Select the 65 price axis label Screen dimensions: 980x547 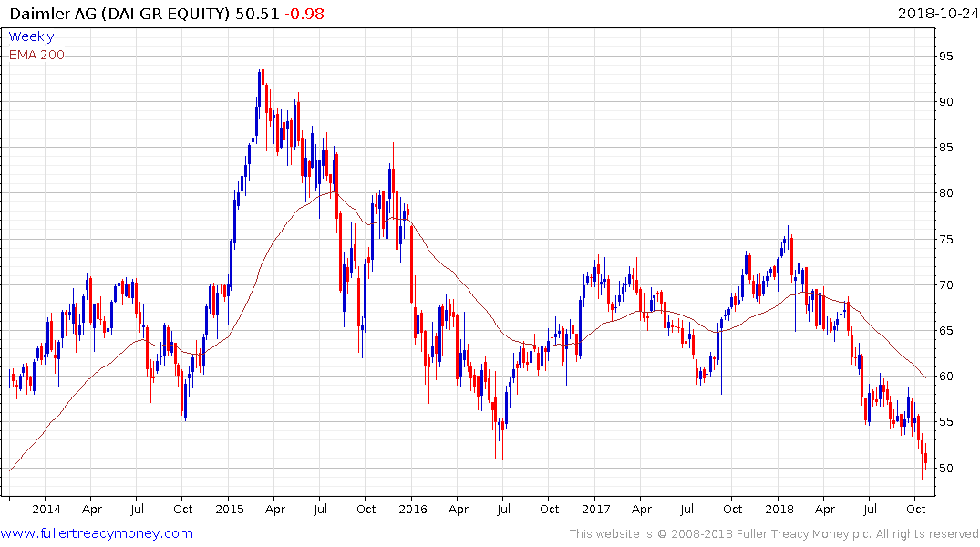click(945, 331)
